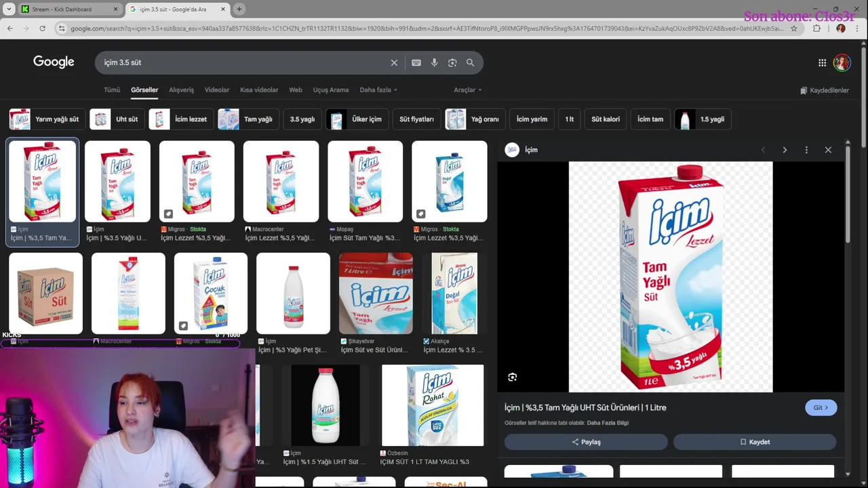
Task: Open the İçim Süt cardboard box thumbnail
Action: pos(45,293)
